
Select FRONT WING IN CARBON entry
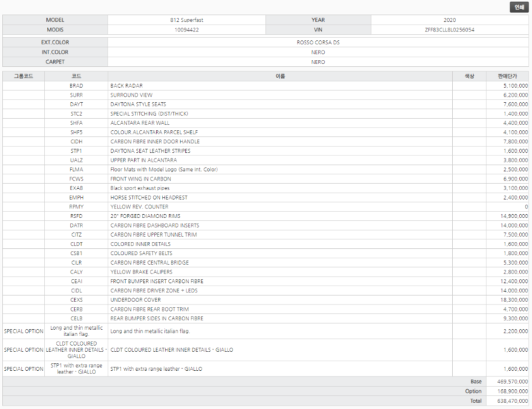click(x=141, y=179)
